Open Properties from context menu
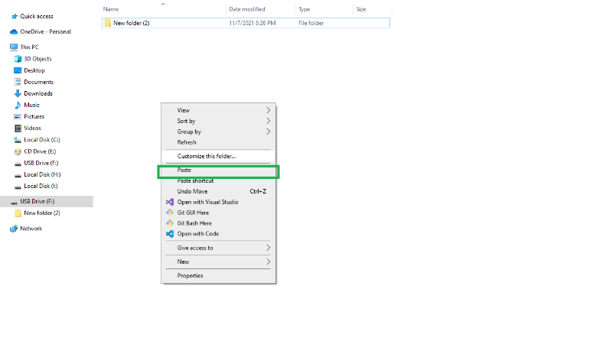The image size is (609, 364). (218, 275)
